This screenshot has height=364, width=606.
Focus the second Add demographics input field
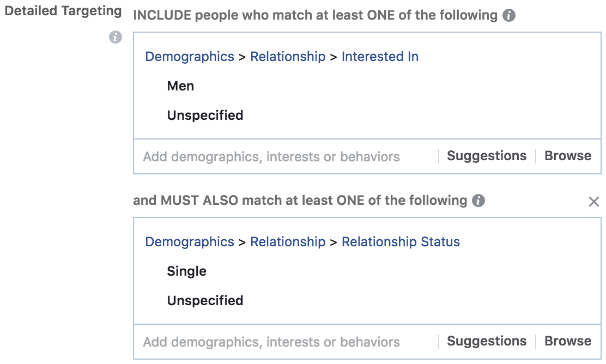(286, 342)
